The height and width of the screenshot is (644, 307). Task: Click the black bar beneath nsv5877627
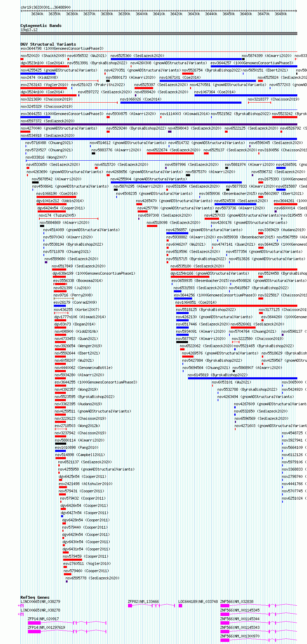(x=182, y=342)
